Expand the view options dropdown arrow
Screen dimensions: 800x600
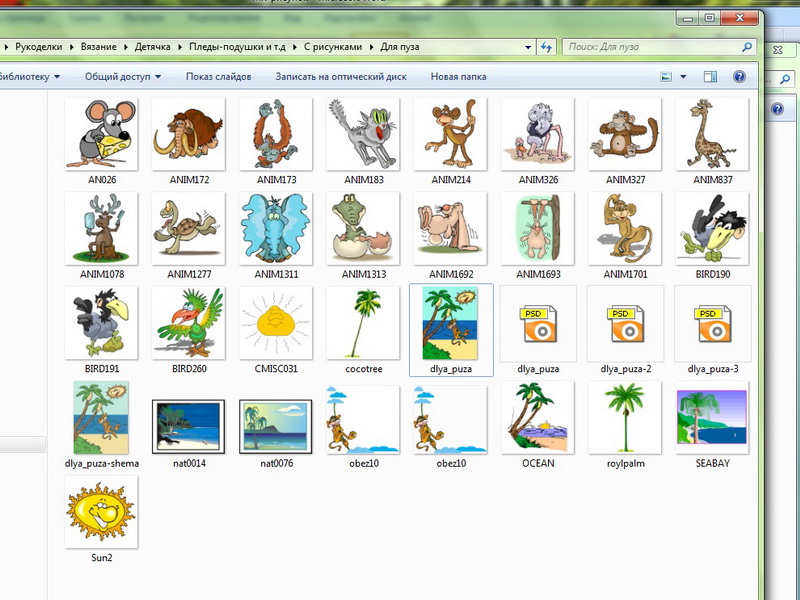683,77
